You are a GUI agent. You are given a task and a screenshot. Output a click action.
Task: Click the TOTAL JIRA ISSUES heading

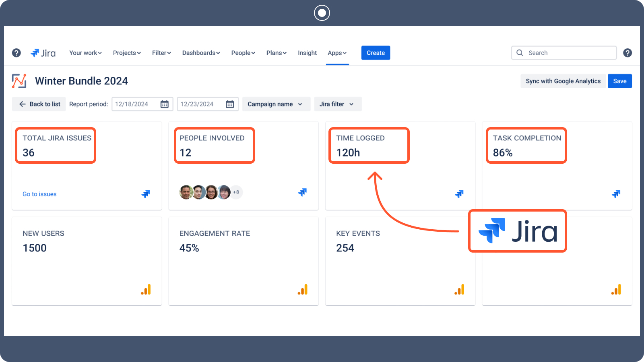[x=57, y=138]
